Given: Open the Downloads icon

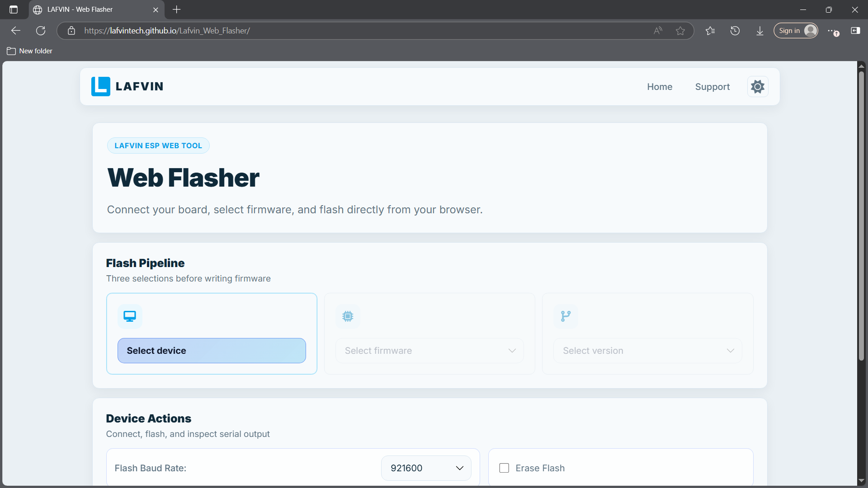Looking at the screenshot, I should click(760, 31).
